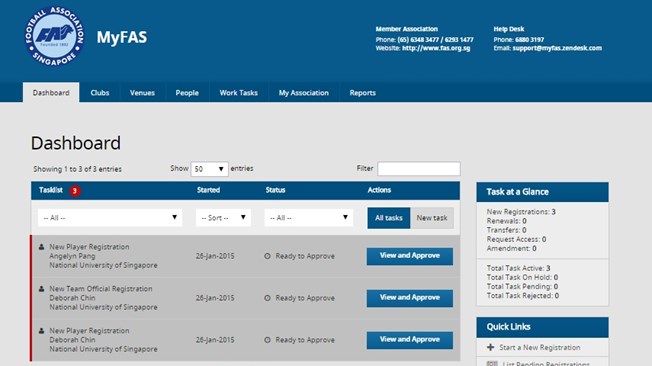652x366 pixels.
Task: Click person icon beside New Team Official Registration
Action: pos(42,289)
